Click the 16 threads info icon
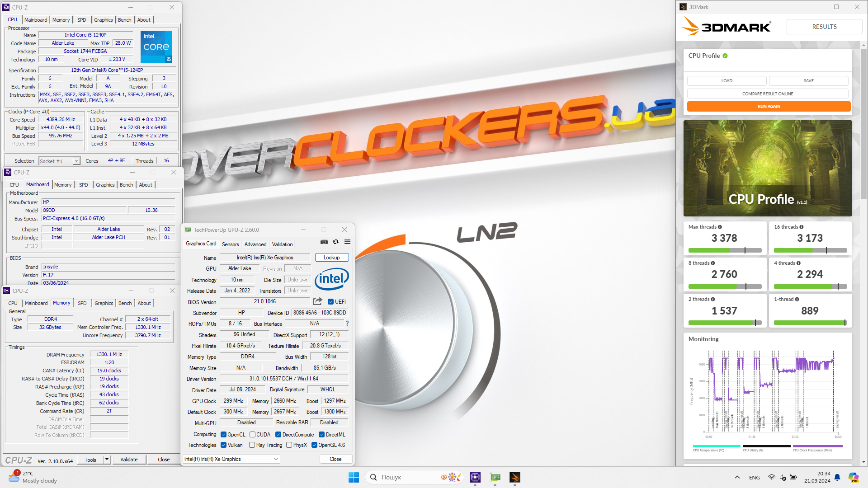Viewport: 868px width, 488px height. coord(801,227)
